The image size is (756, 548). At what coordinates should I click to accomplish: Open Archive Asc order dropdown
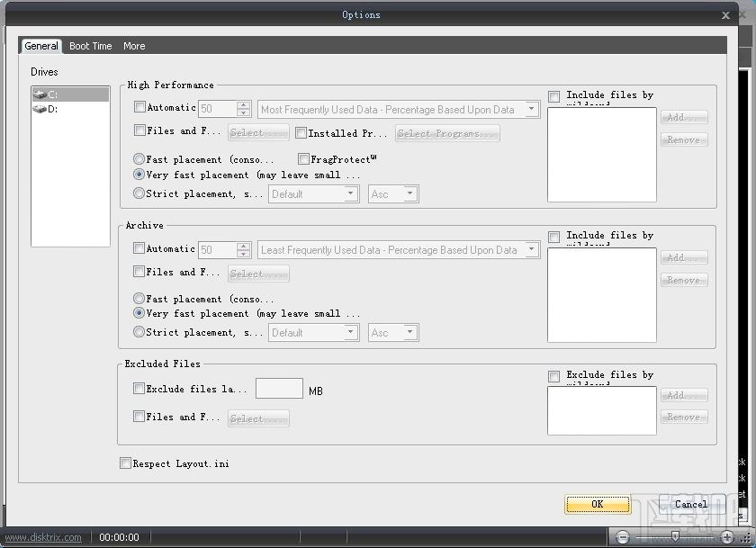(393, 333)
